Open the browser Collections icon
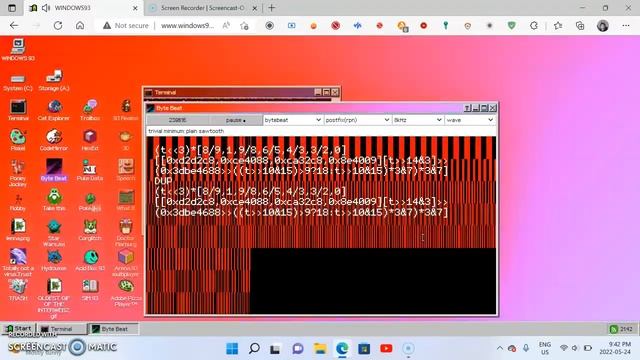The image size is (640, 360). tap(580, 25)
